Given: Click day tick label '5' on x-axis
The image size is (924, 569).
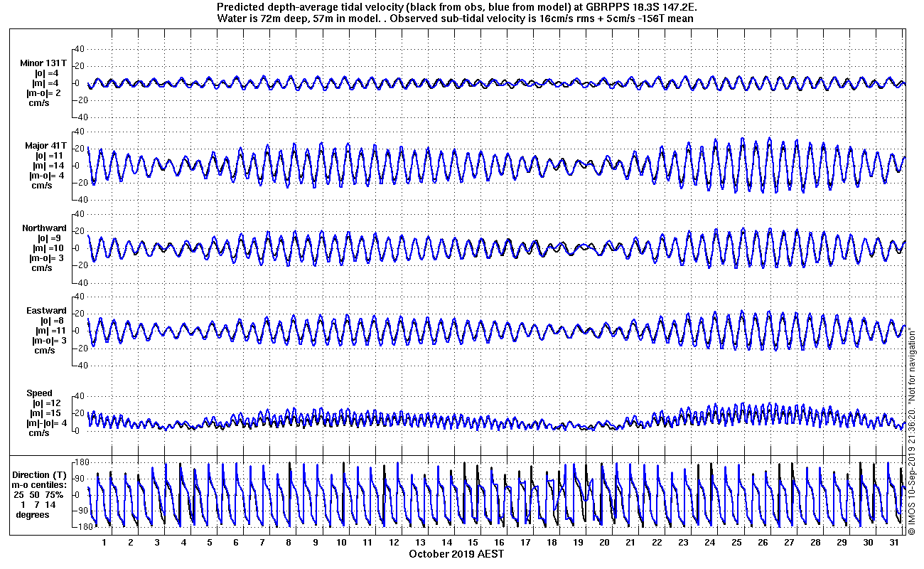Looking at the screenshot, I should (x=210, y=543).
